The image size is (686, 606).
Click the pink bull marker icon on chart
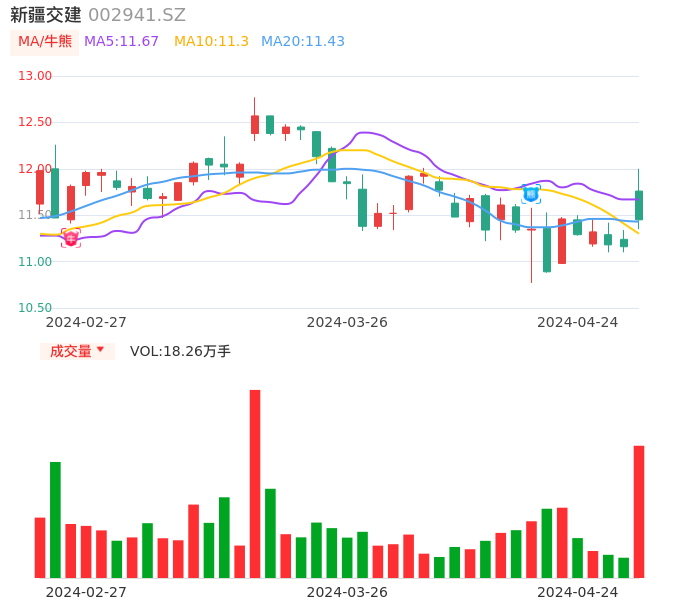(x=70, y=237)
